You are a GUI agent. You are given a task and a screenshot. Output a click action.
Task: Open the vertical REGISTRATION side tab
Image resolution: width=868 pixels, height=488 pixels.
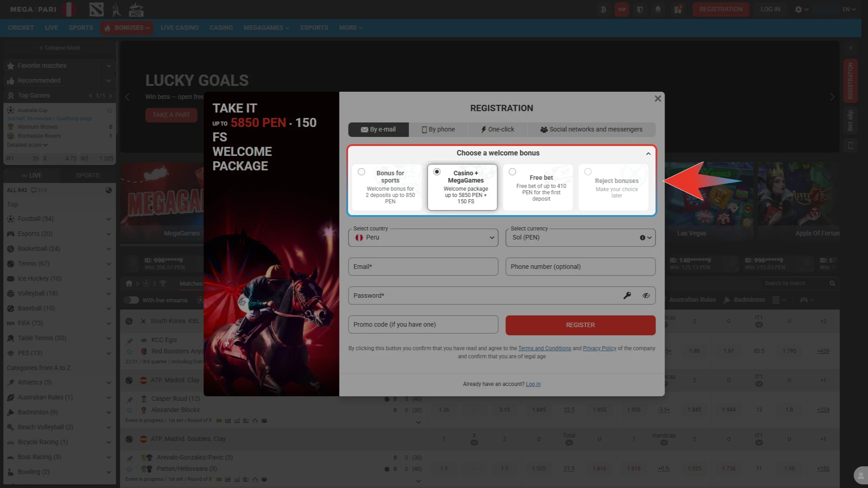click(850, 81)
